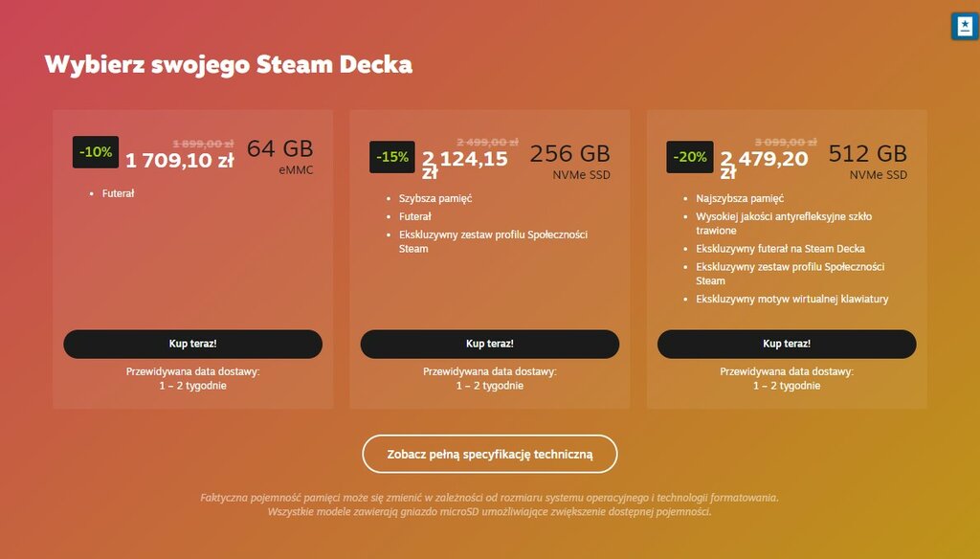Screen dimensions: 980x559
Task: Buy the 256 GB NVMe SSD model
Action: pos(489,344)
